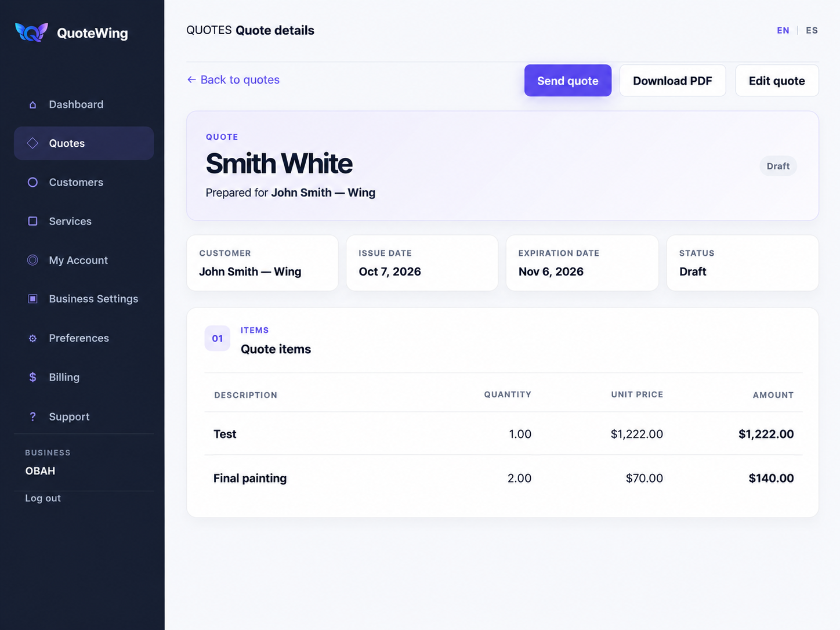
Task: Go to the Customers menu item
Action: coord(84,182)
